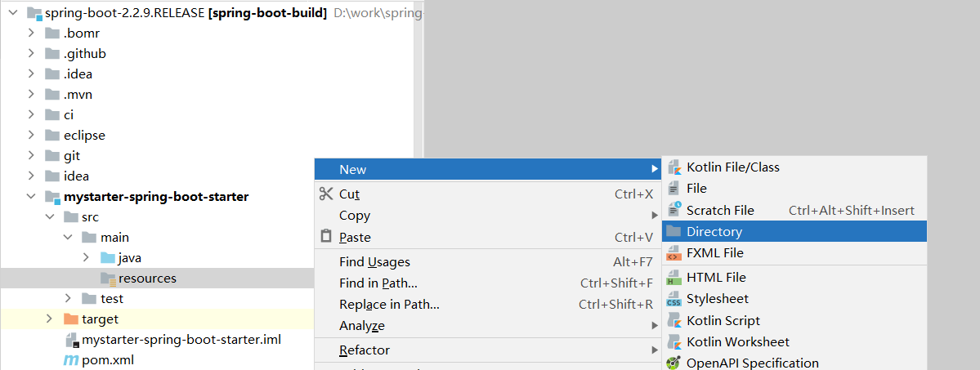
Task: Click the OpenAPI Specification icon
Action: 674,363
